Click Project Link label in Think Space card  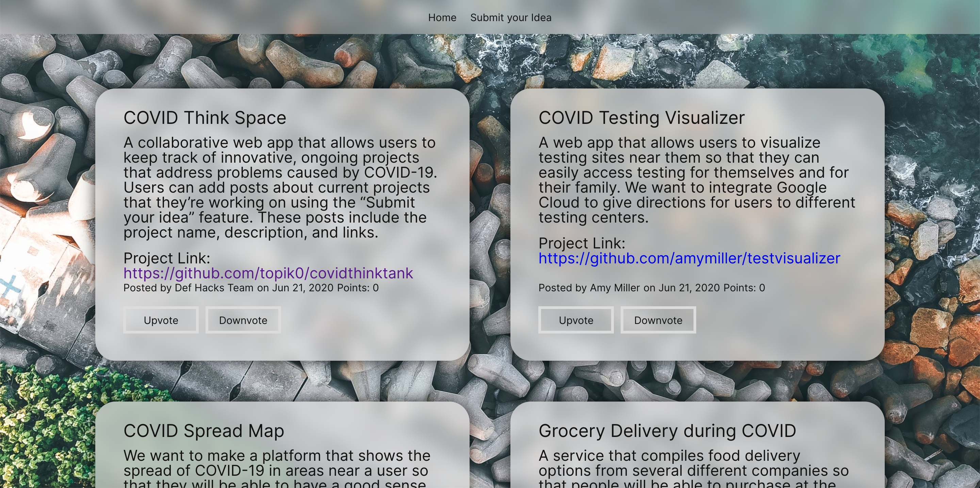[x=167, y=258]
